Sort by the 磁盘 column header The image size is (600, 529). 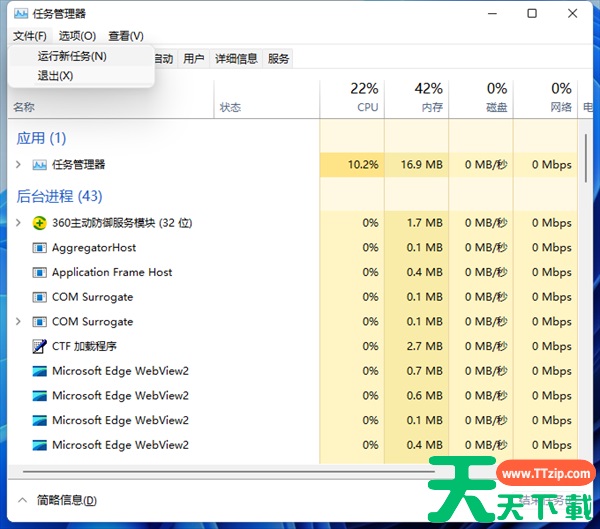[481, 98]
